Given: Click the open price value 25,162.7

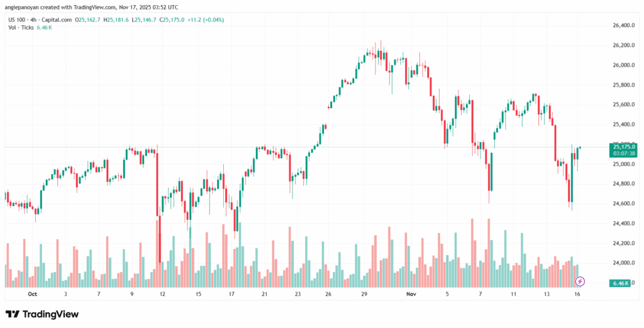Looking at the screenshot, I should point(93,20).
